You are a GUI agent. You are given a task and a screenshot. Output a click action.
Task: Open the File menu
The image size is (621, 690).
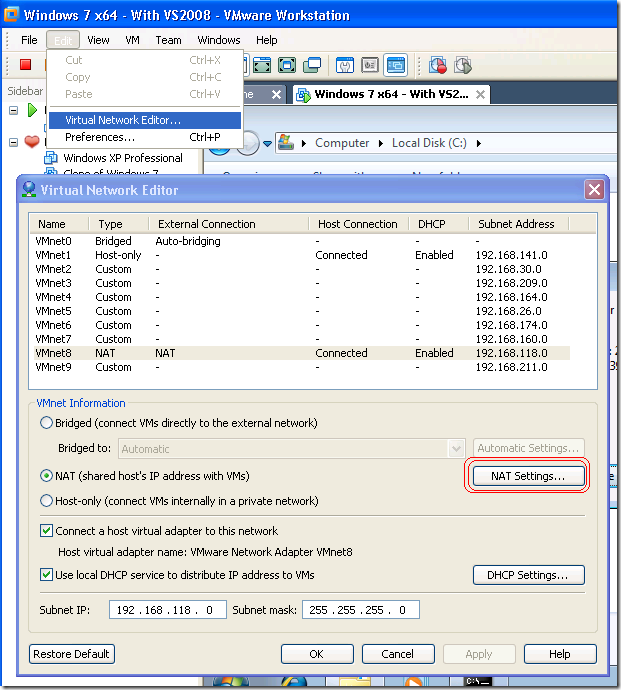(x=29, y=40)
